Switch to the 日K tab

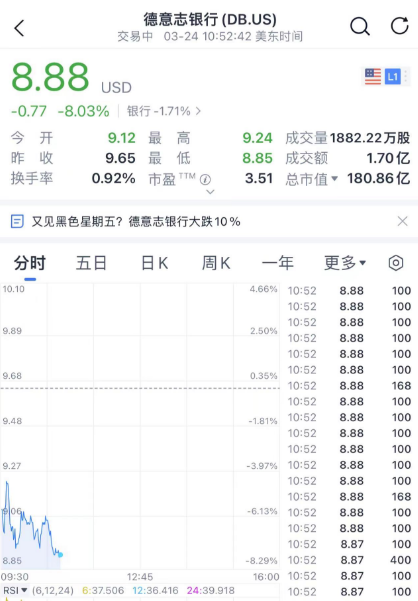coord(154,263)
